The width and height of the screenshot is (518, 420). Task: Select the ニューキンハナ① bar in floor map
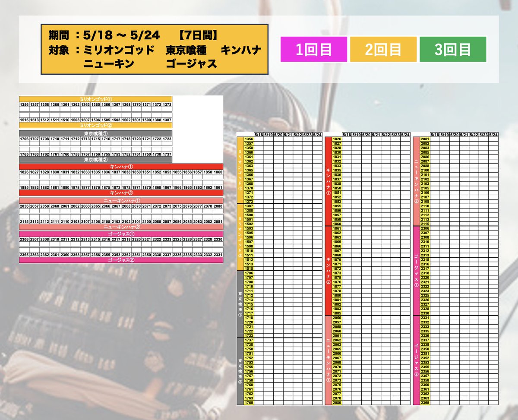coord(121,200)
